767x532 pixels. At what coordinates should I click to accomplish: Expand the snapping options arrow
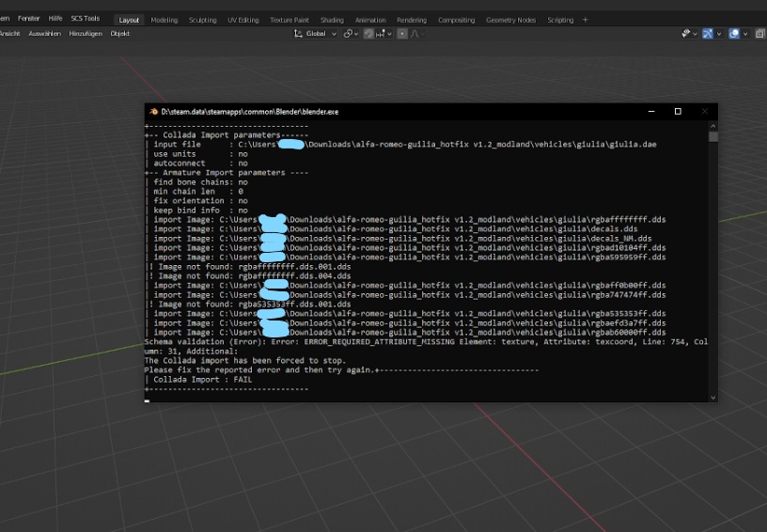[x=389, y=34]
